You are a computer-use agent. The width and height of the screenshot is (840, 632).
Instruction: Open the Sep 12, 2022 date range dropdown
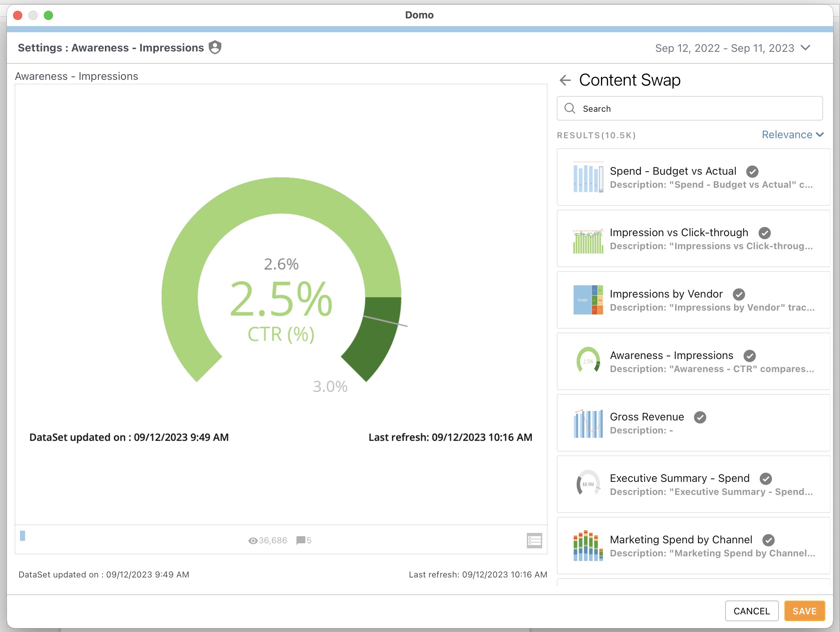coord(730,48)
